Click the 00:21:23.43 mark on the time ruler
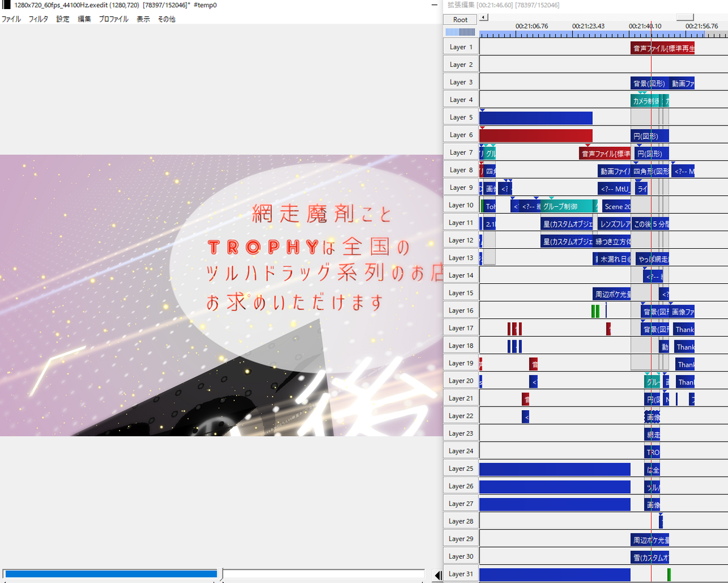Image resolution: width=728 pixels, height=583 pixels. pyautogui.click(x=588, y=26)
